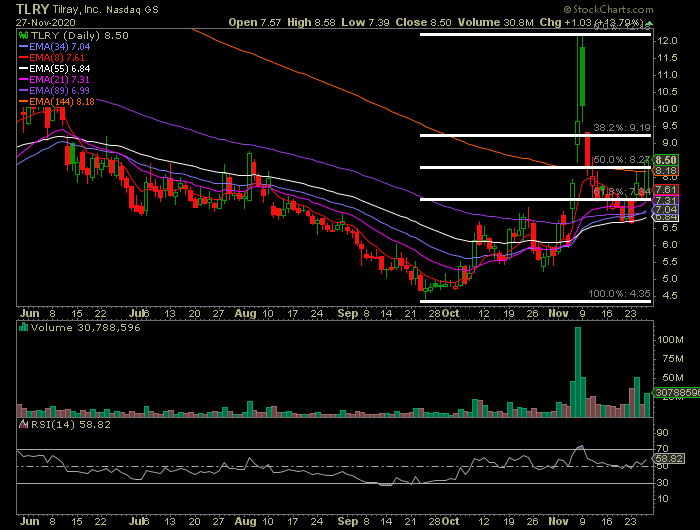700x530 pixels.
Task: Click the Volume 30,788,596 legend label
Action: [86, 328]
